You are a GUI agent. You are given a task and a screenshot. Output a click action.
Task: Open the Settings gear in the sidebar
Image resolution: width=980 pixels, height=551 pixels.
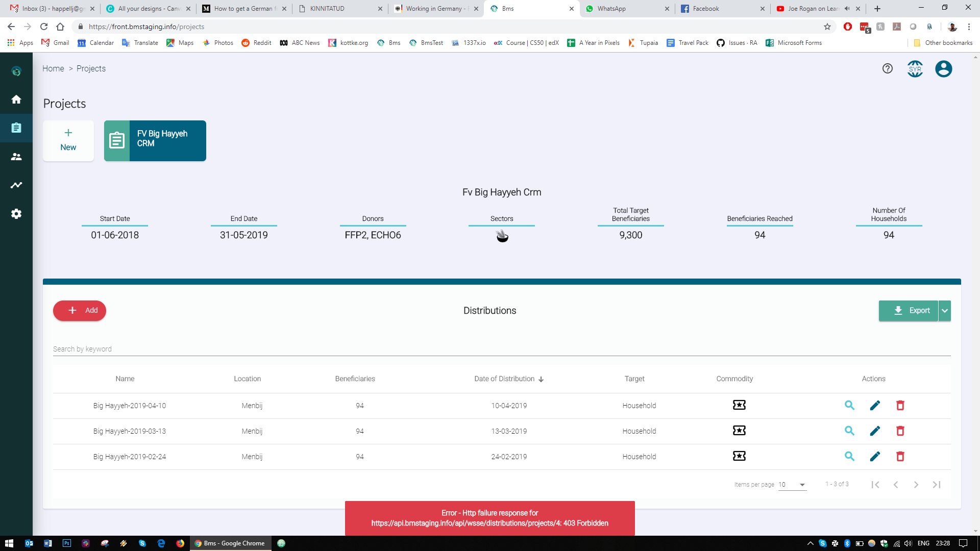[x=16, y=214]
